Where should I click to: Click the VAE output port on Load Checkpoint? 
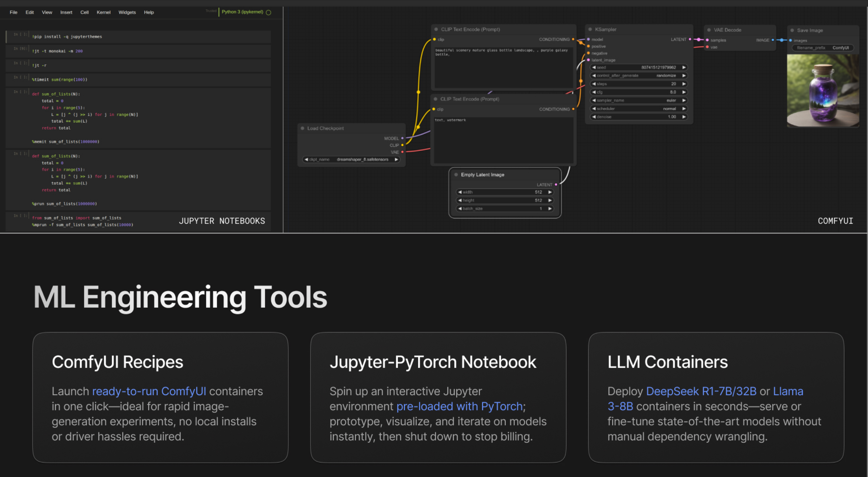tap(402, 152)
